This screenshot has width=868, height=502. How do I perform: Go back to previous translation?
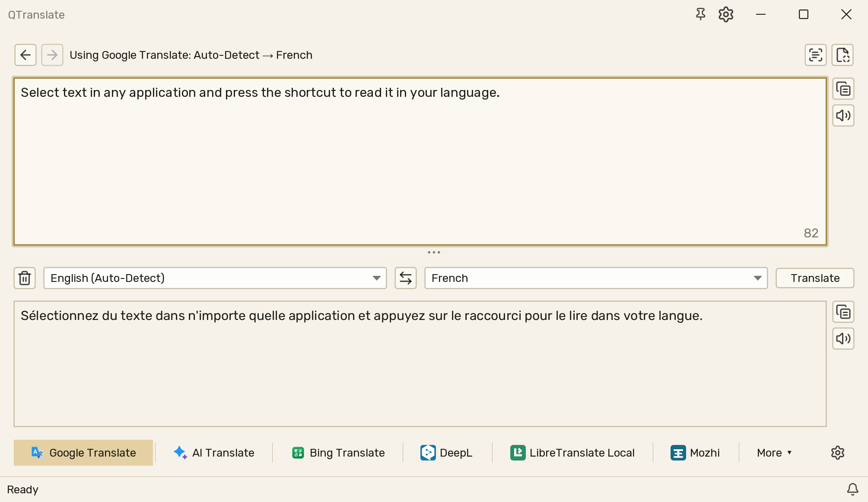tap(25, 55)
